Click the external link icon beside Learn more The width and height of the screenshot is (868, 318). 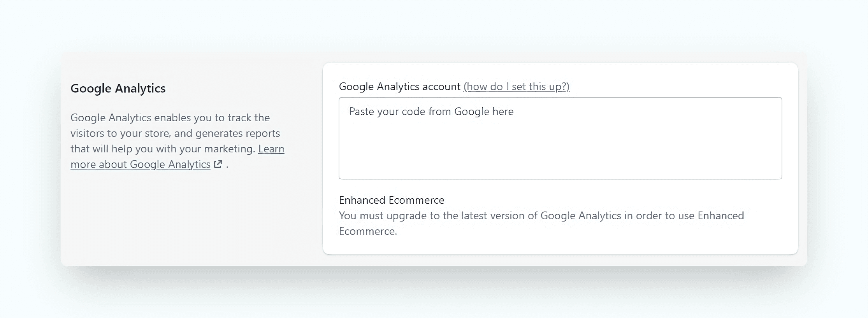pos(218,164)
